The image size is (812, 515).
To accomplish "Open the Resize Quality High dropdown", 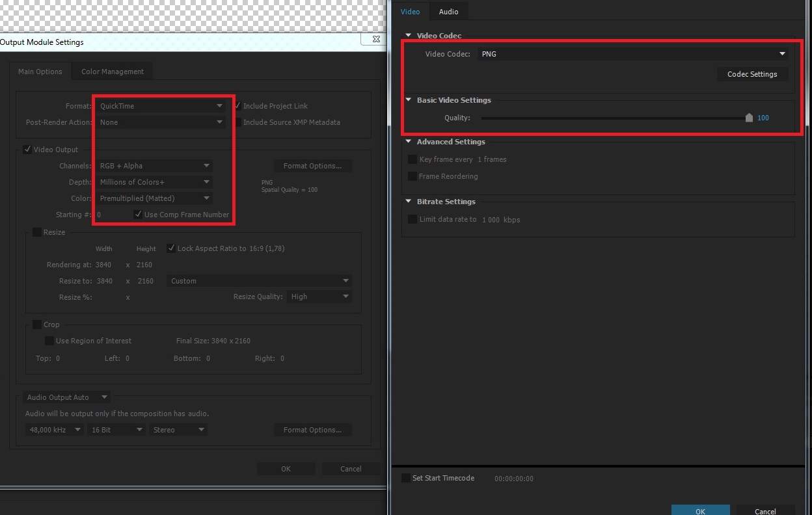I will (319, 297).
